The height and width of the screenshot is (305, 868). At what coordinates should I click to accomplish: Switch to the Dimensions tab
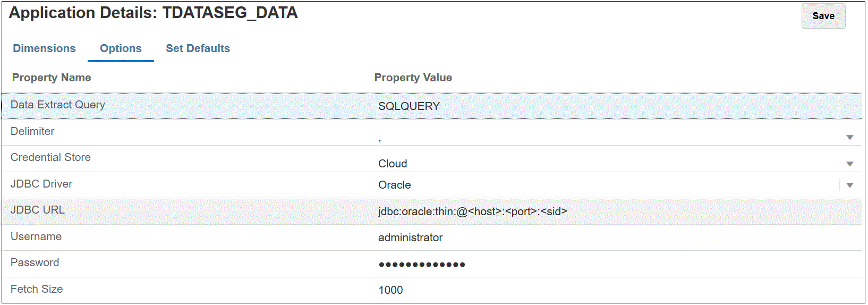click(x=44, y=48)
